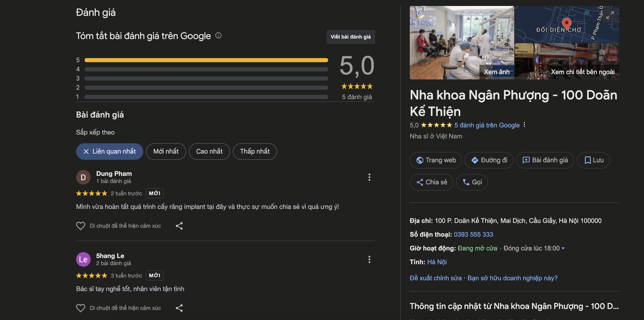
Task: Open three-dot options next to Google reviews link
Action: 524,125
